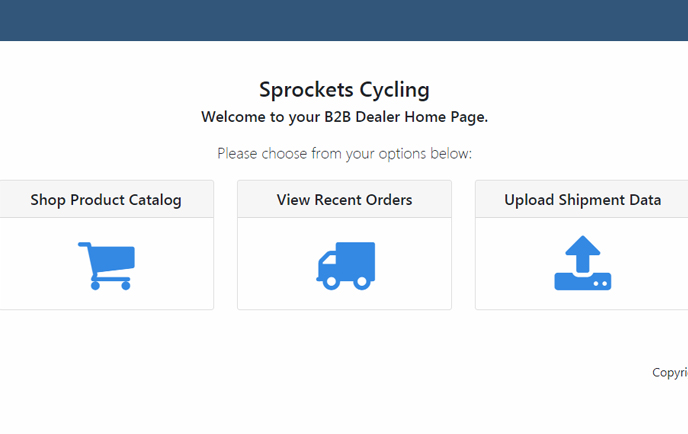
Task: Click the blue upload icon
Action: (582, 265)
